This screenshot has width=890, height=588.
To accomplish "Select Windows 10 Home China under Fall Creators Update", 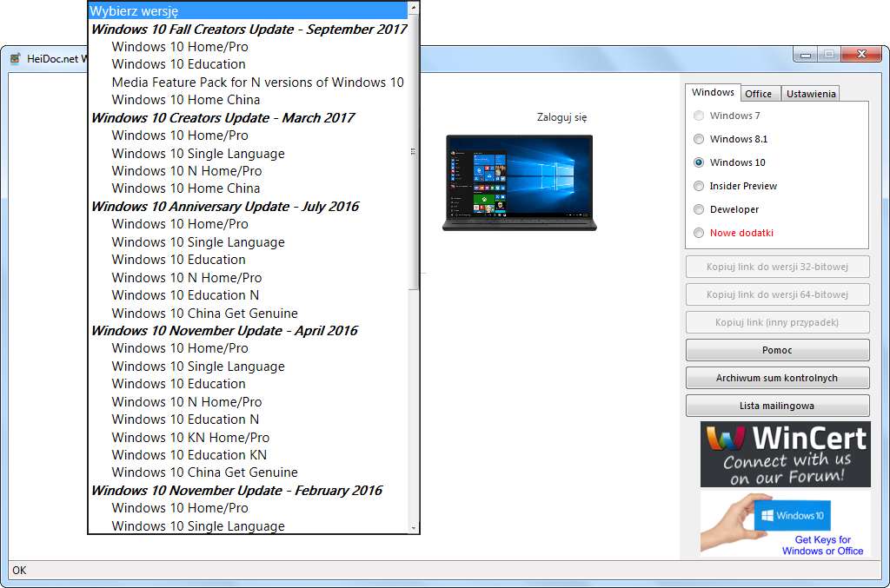I will [248, 100].
